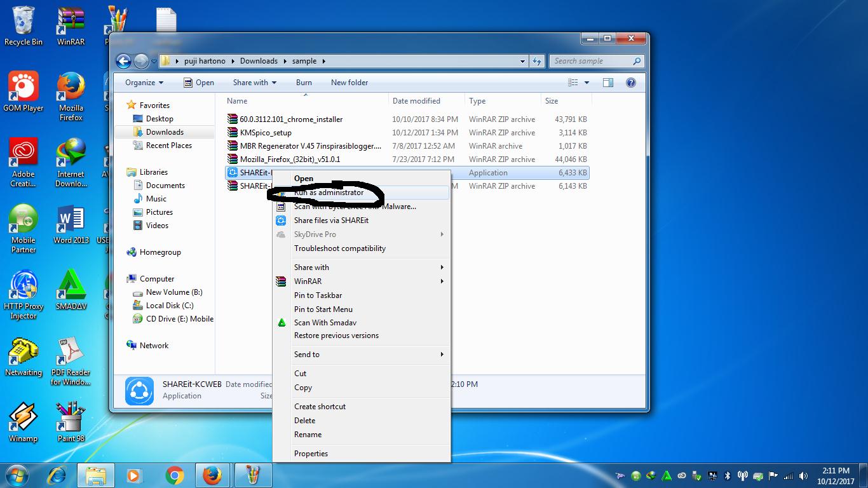
Task: Open the WinRAR submenu in context menu
Action: (361, 281)
